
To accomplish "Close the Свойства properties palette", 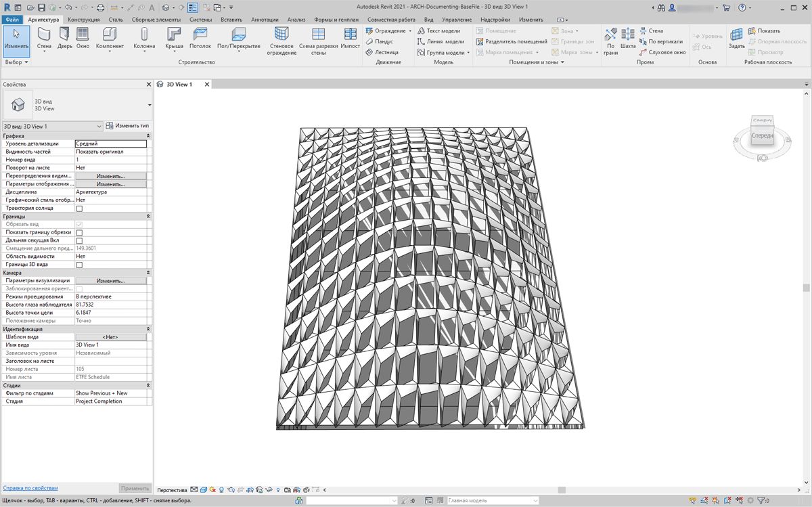I will pos(149,85).
